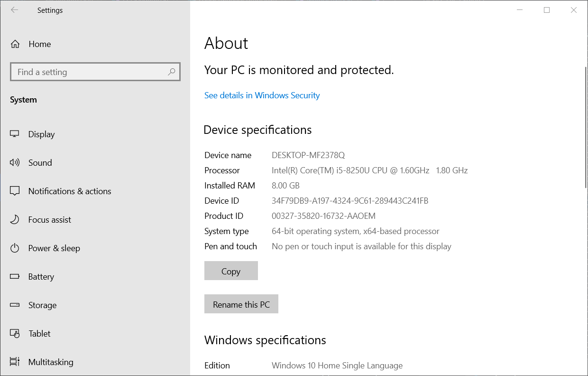
Task: Click the Find a setting search box
Action: tap(95, 72)
